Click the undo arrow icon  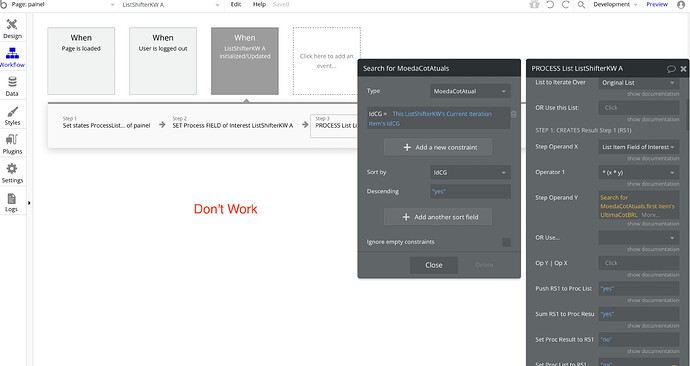(550, 4)
